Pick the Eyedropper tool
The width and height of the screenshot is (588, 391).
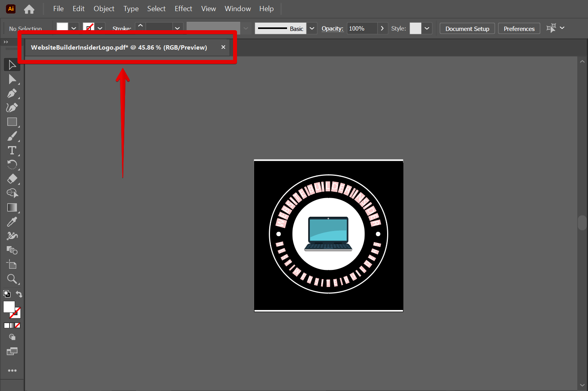12,221
